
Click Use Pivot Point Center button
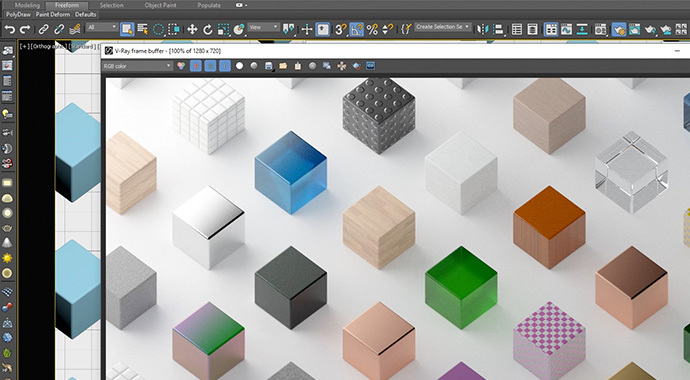[x=289, y=29]
